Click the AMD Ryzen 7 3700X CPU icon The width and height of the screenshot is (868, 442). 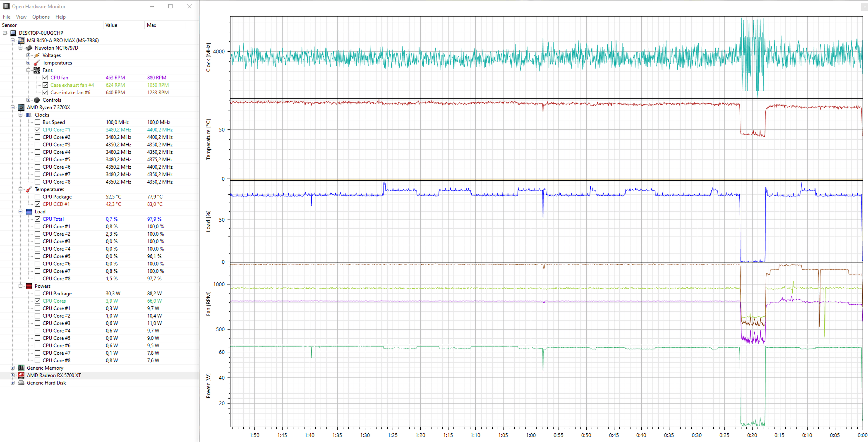pos(21,107)
